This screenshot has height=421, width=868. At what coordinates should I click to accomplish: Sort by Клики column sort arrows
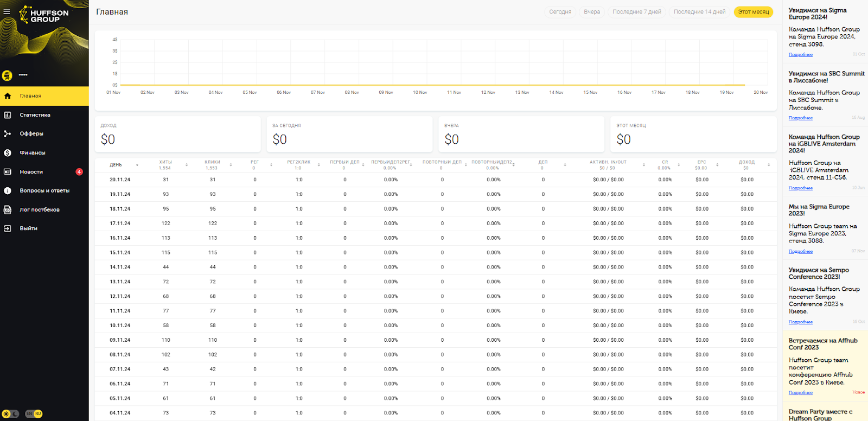[x=231, y=165]
